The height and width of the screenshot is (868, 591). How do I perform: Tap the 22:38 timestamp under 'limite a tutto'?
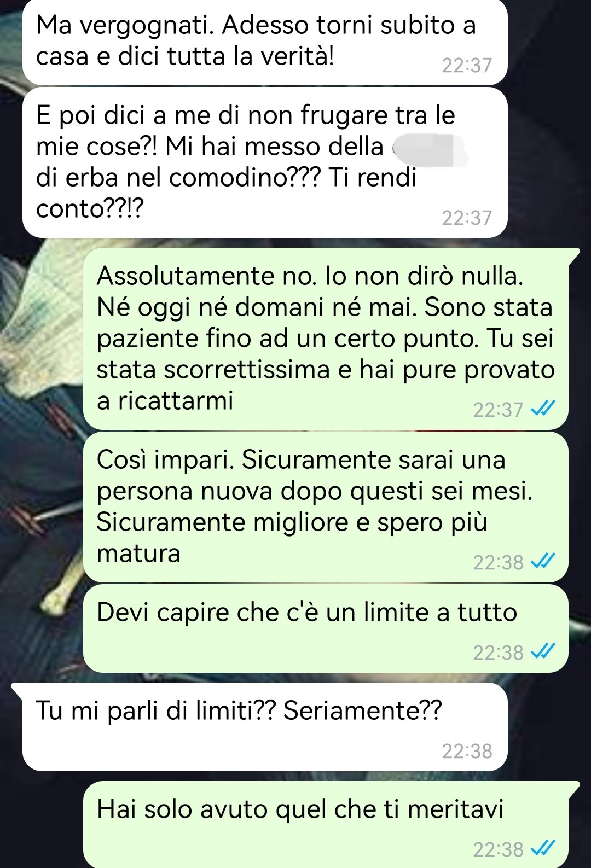click(x=498, y=653)
